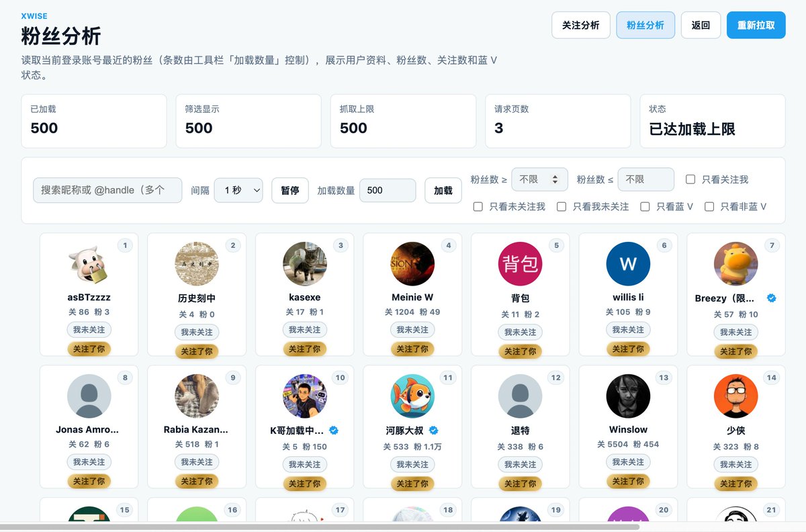Click kasexe cat avatar
This screenshot has width=806, height=532.
point(304,264)
